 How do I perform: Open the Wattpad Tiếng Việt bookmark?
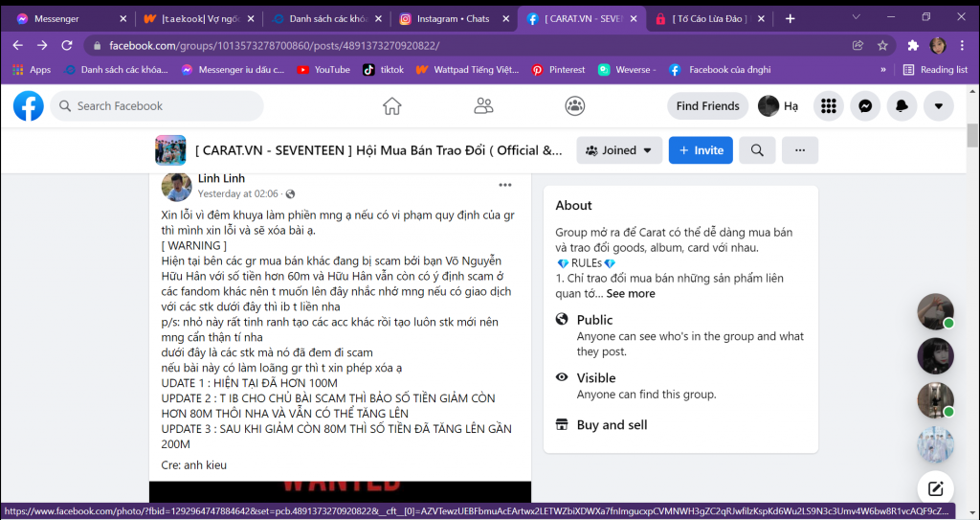tap(467, 70)
